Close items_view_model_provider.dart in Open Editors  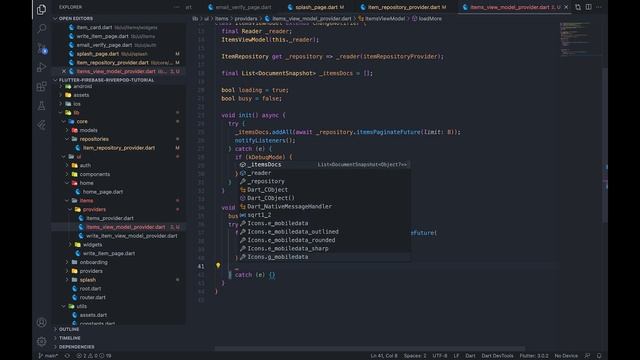[64, 71]
